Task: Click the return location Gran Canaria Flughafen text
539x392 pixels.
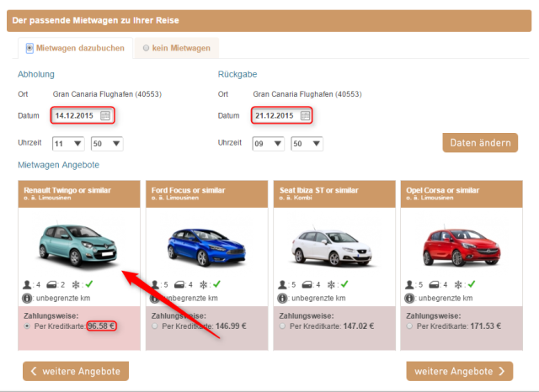Action: click(307, 94)
